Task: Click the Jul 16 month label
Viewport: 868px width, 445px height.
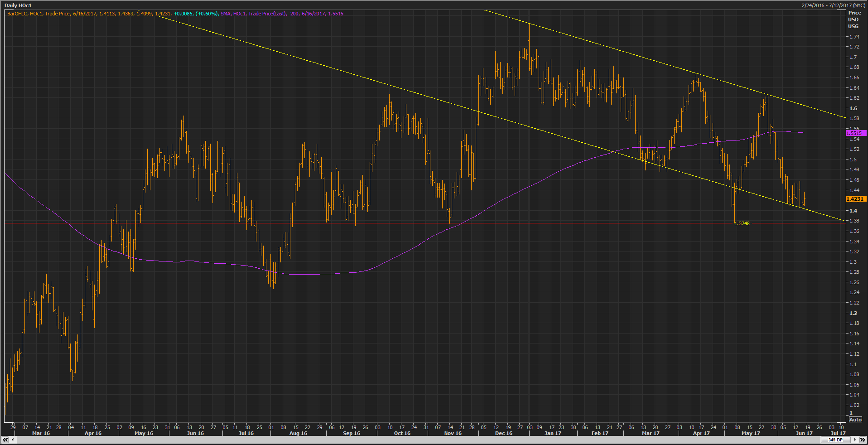Action: click(246, 433)
